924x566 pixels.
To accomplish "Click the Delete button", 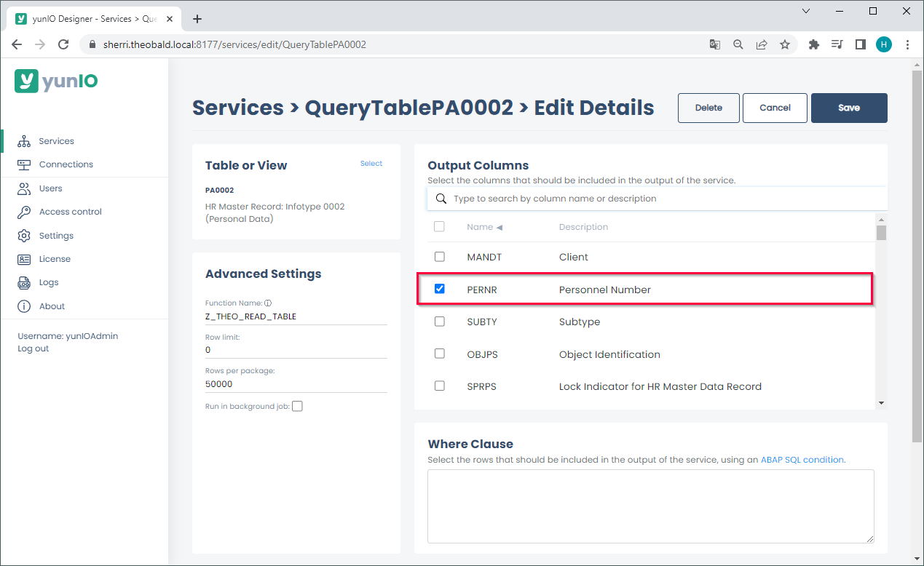I will click(708, 108).
